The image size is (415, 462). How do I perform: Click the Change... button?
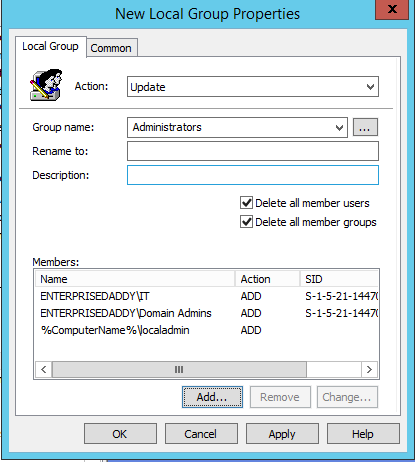(347, 397)
